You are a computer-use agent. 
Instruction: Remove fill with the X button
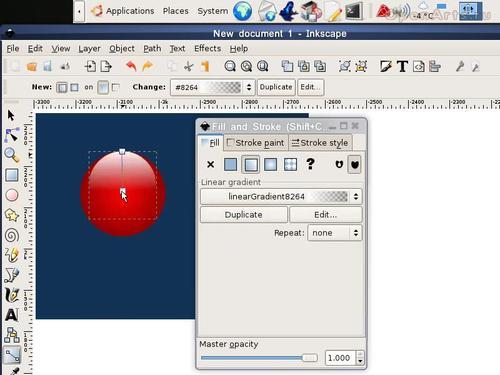coord(210,164)
